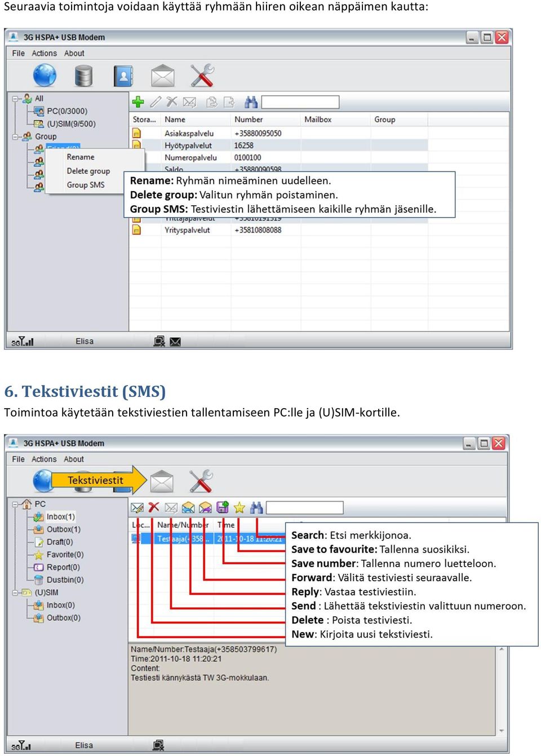This screenshot has width=541, height=756.
Task: Click the contacts search input field
Action: click(x=300, y=102)
